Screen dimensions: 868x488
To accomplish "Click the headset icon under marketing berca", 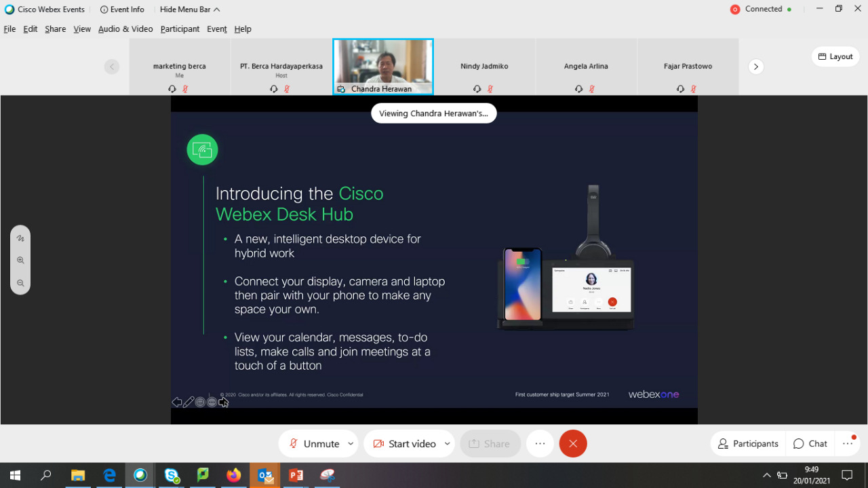I will pos(172,89).
